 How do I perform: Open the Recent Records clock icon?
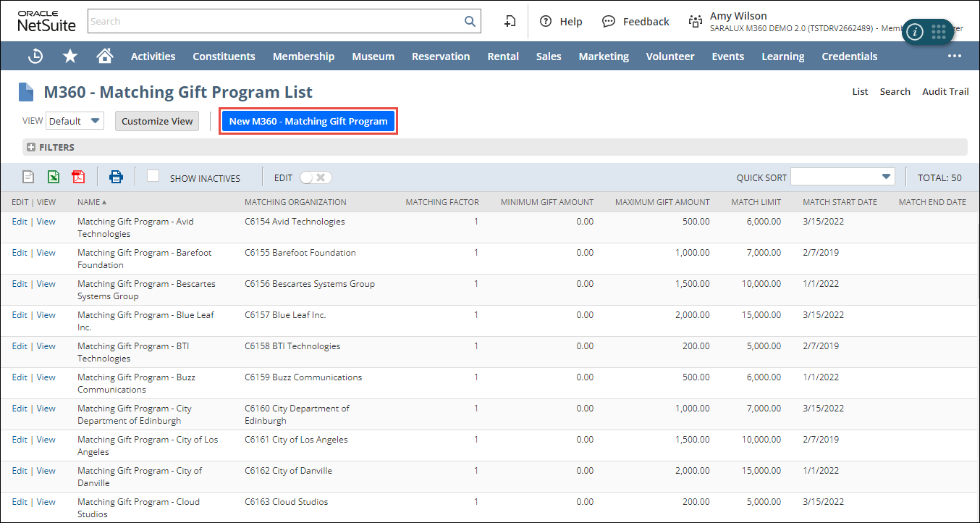(35, 56)
